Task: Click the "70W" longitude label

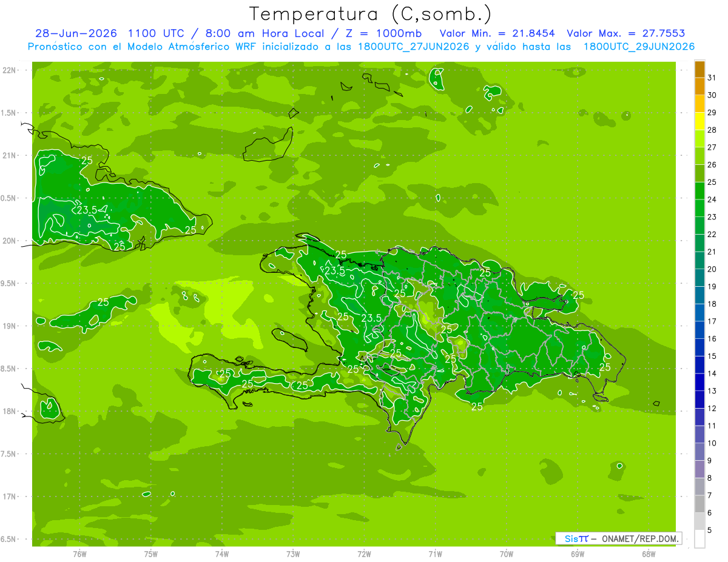Action: pos(506,554)
